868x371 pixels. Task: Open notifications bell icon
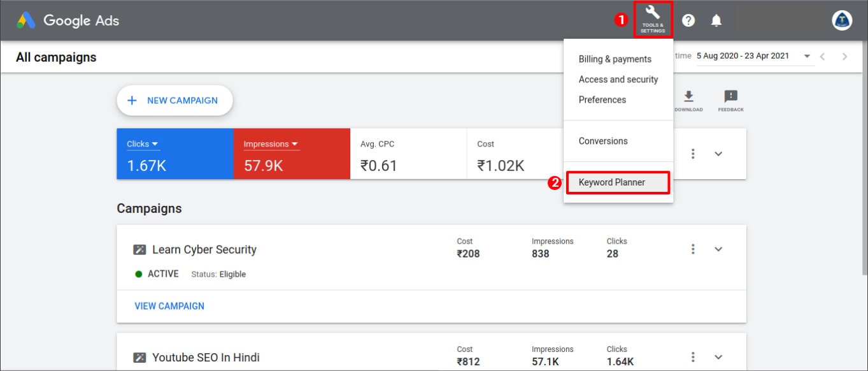(x=716, y=20)
